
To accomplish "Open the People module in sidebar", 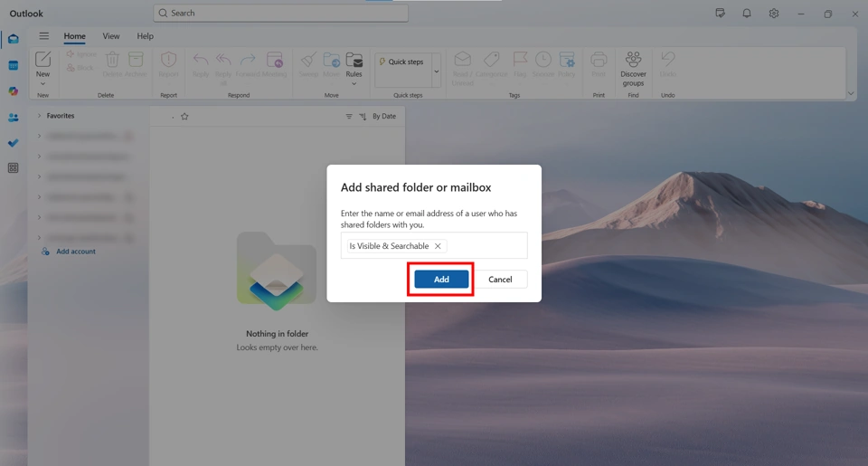I will 14,118.
